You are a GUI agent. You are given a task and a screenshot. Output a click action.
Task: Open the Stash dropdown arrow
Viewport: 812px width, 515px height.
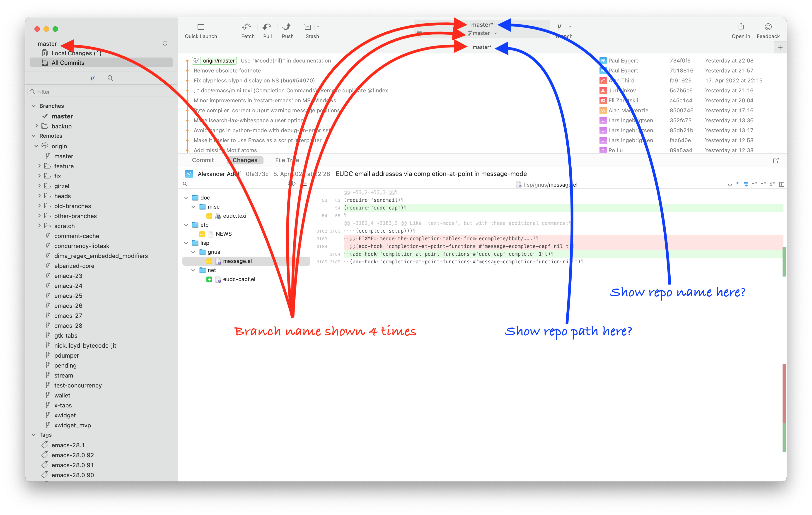tap(318, 27)
